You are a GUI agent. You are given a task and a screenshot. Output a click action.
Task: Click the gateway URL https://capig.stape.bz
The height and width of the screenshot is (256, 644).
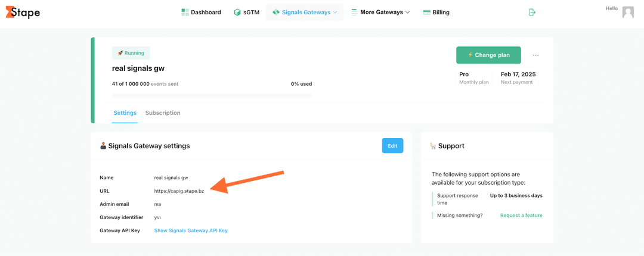pos(179,191)
